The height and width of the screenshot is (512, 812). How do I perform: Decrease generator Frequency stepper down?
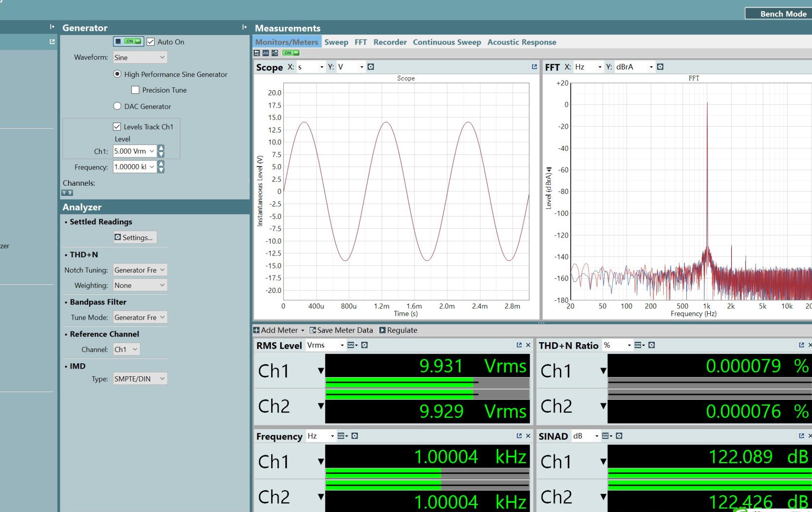(161, 170)
